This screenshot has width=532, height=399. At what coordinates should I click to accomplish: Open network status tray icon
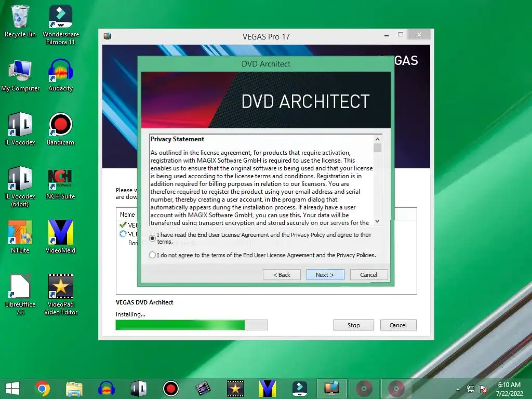[471, 389]
